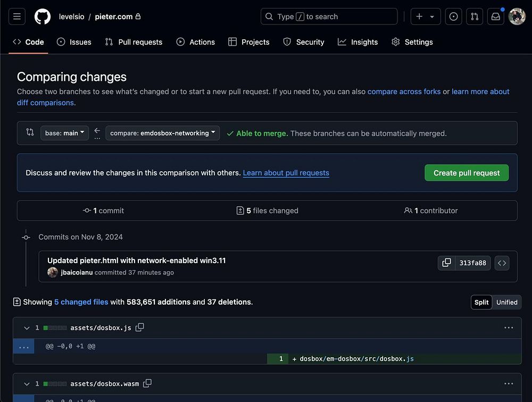Screen dimensions: 532x402
Task: Browse repository at commit 313fa88
Action: [502, 263]
